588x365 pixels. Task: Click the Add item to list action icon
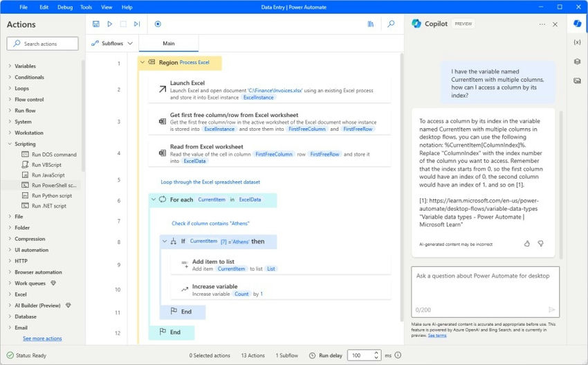185,265
